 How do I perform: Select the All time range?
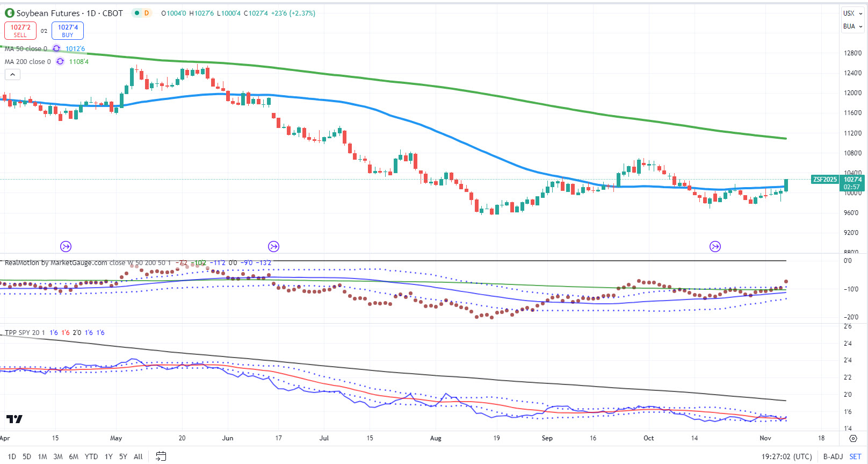tap(138, 456)
